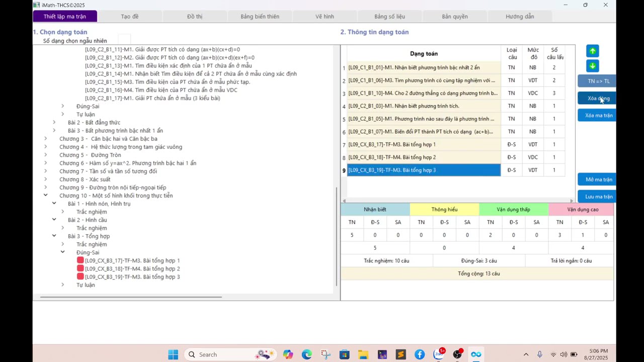Expand Chương 8 - Xác suất
The image size is (644, 362).
tap(45, 179)
